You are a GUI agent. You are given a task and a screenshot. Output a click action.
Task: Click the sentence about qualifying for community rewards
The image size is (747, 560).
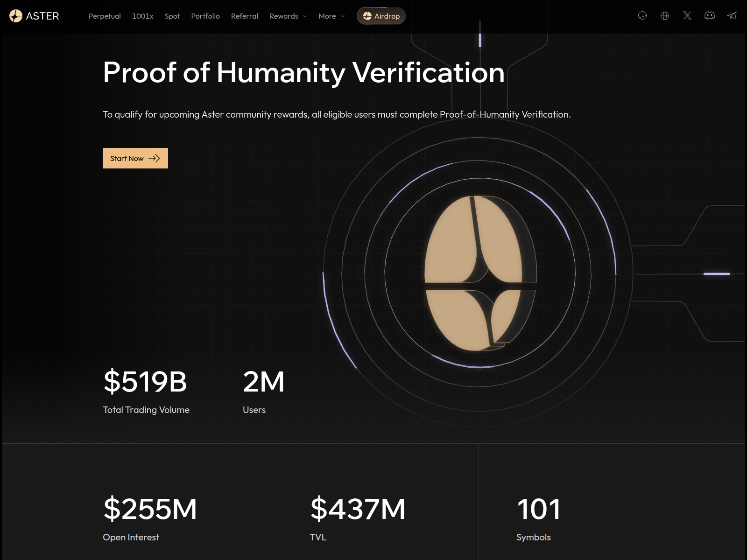coord(337,114)
